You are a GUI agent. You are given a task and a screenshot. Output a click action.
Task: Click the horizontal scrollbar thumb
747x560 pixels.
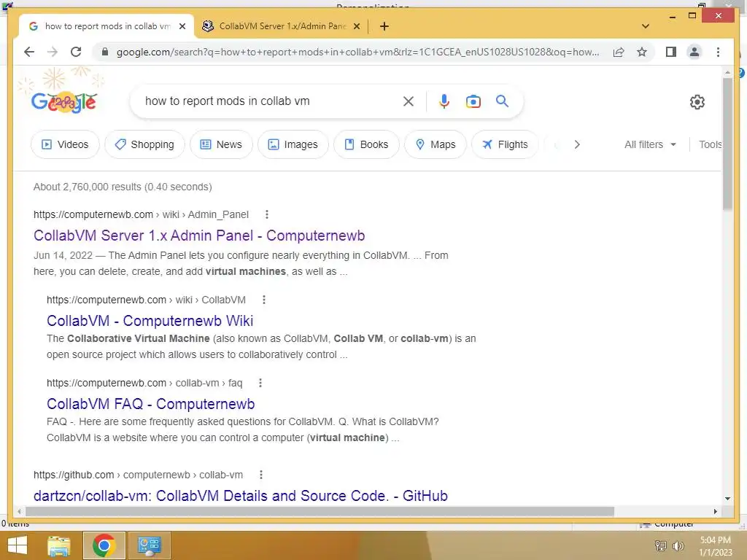pyautogui.click(x=320, y=511)
